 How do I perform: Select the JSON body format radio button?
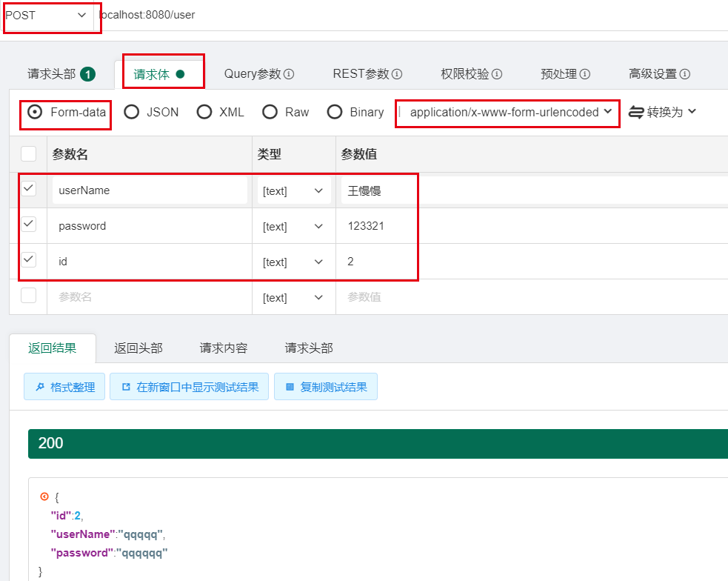coord(132,111)
